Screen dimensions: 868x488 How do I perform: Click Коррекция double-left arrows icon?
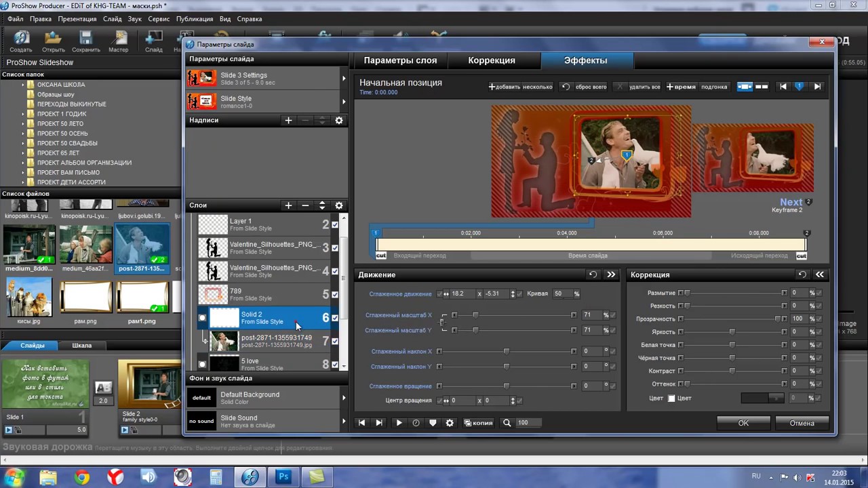click(820, 274)
